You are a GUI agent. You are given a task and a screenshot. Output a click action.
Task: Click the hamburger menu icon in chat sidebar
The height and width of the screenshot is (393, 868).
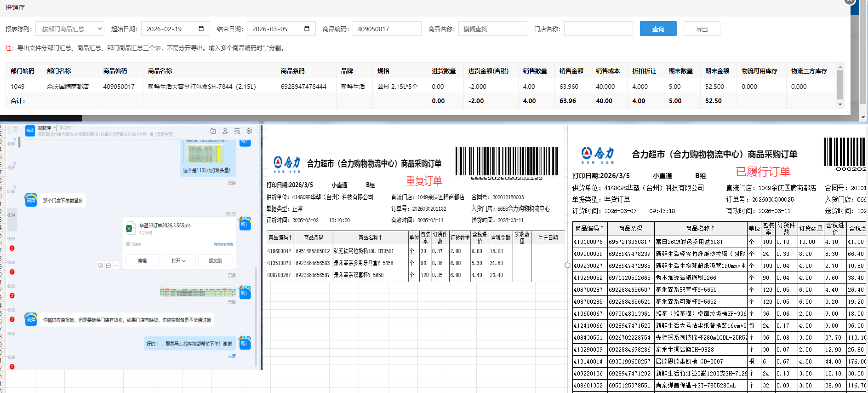point(15,129)
